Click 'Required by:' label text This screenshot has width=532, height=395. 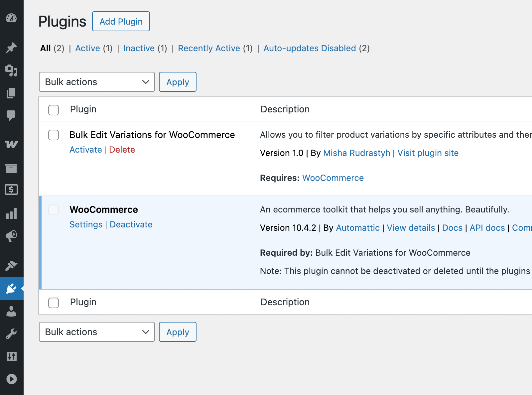286,253
